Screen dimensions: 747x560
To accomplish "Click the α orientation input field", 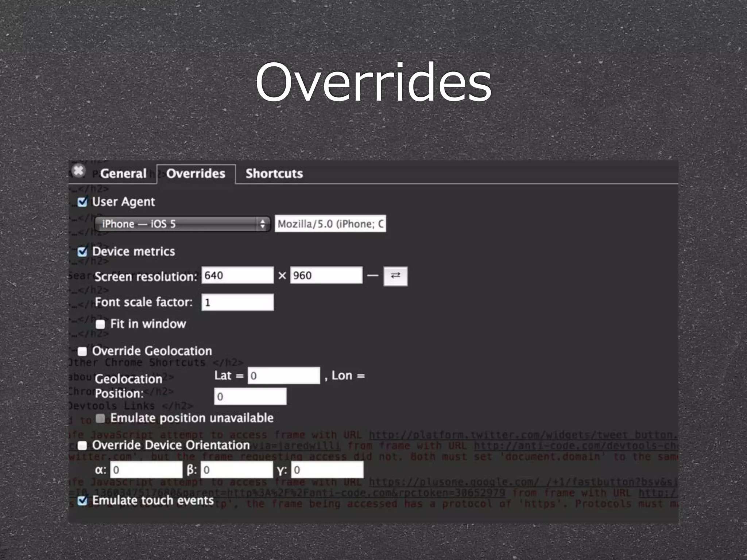I will (x=146, y=470).
